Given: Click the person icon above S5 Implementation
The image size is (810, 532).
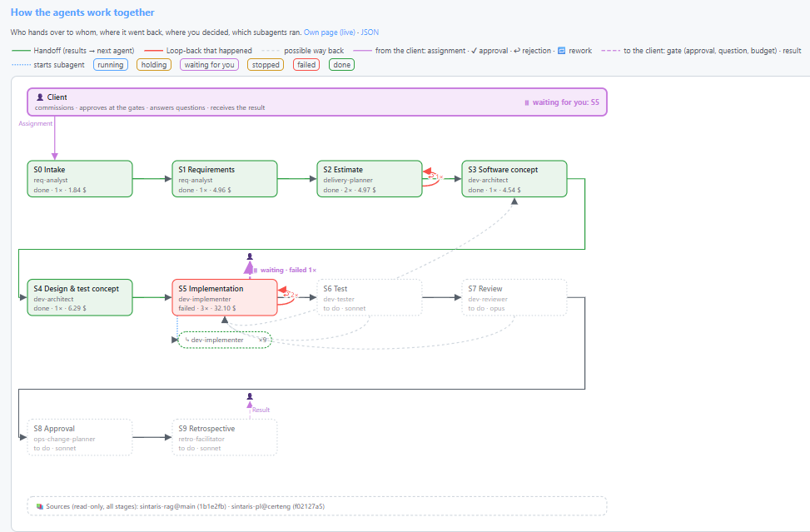Looking at the screenshot, I should [x=250, y=256].
